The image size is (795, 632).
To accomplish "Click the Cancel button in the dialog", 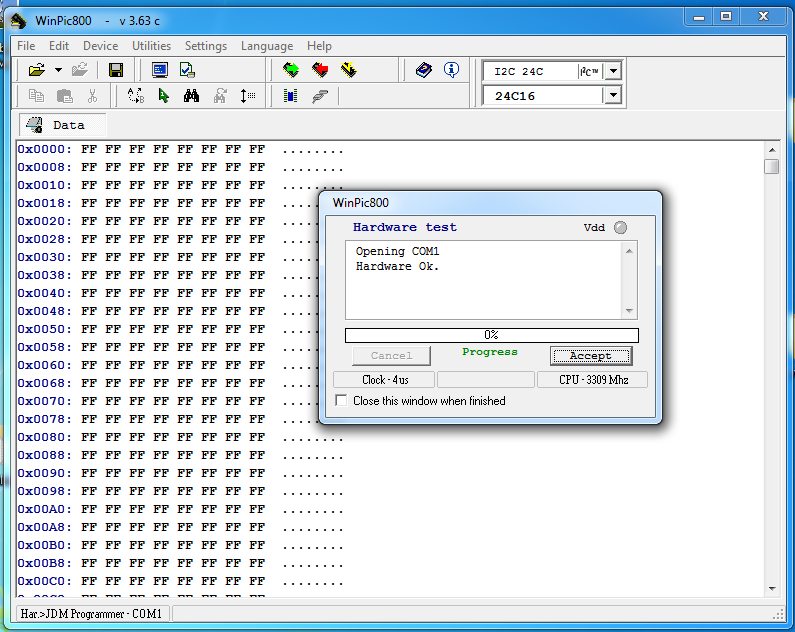I will coord(391,356).
